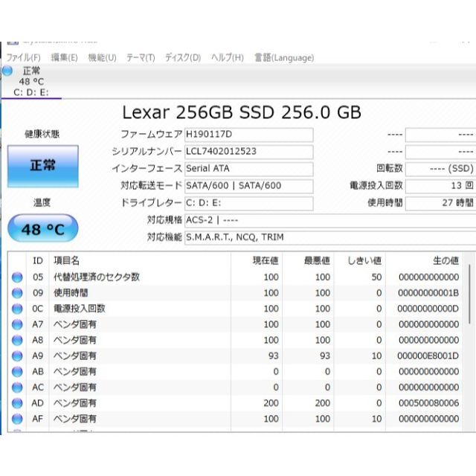Click the AC row ID cell
The width and height of the screenshot is (476, 476).
tap(38, 387)
